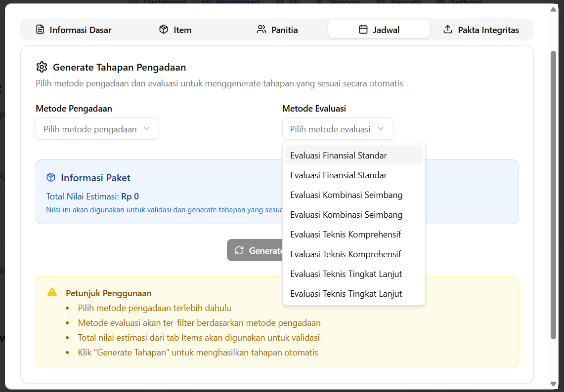The width and height of the screenshot is (564, 392).
Task: Select Evaluasi Teknis Komprehensif option
Action: [346, 234]
